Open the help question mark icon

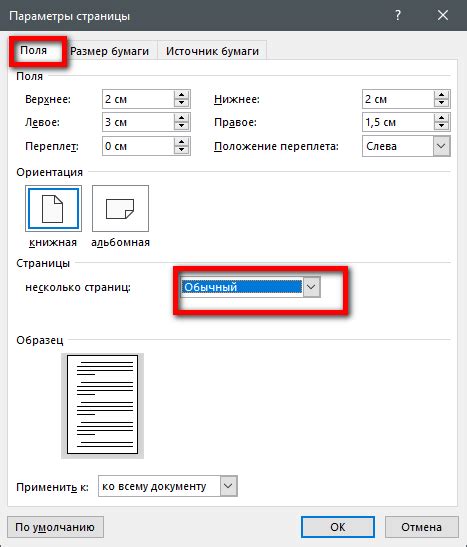(x=398, y=15)
